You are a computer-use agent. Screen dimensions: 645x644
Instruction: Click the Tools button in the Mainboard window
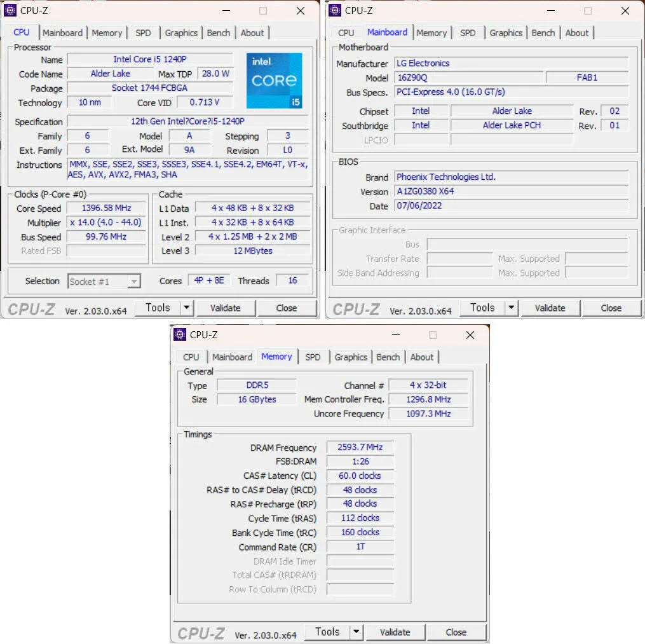tap(482, 308)
